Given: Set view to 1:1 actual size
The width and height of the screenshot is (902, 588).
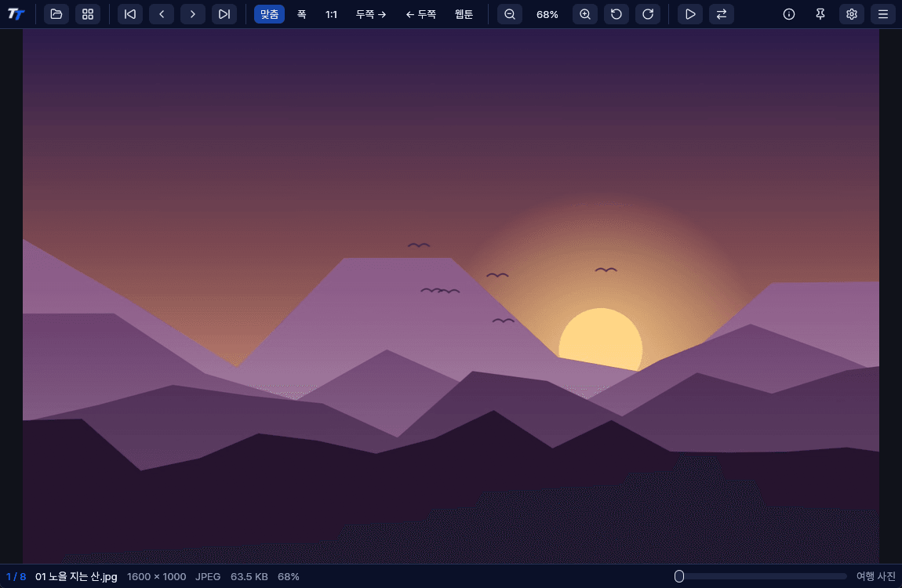Looking at the screenshot, I should click(331, 14).
